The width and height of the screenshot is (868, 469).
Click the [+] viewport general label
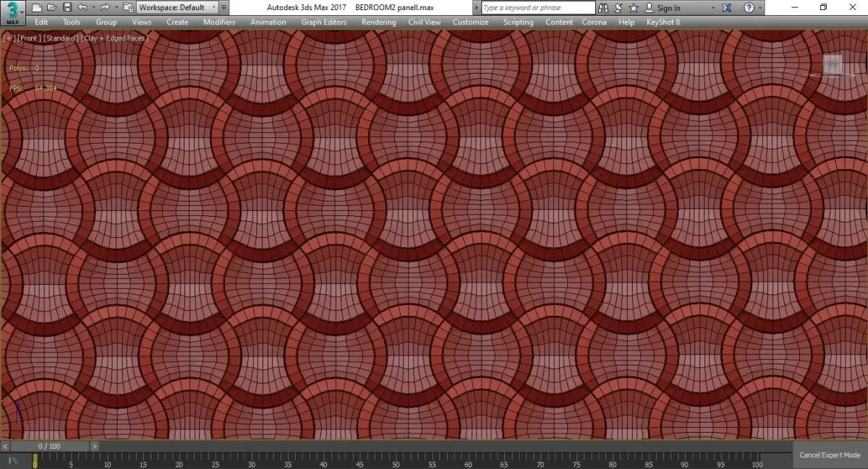pos(9,38)
